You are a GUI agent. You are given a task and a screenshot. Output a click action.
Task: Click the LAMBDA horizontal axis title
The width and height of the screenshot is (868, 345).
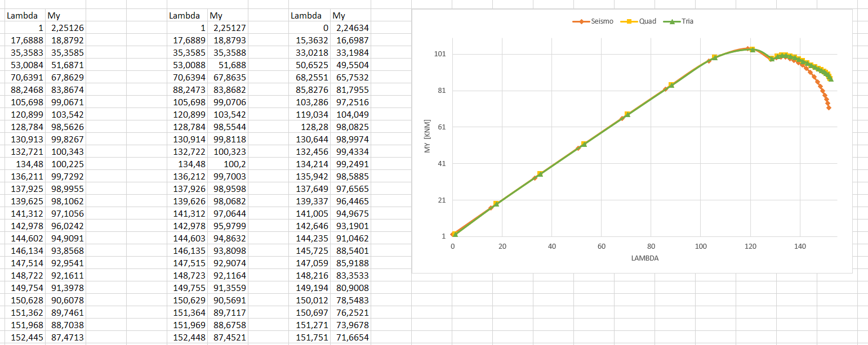644,258
